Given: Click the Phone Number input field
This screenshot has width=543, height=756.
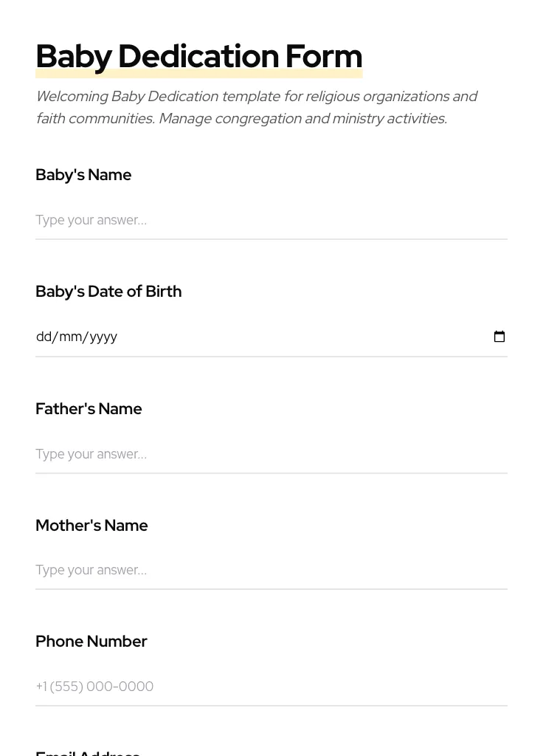Looking at the screenshot, I should 271,687.
